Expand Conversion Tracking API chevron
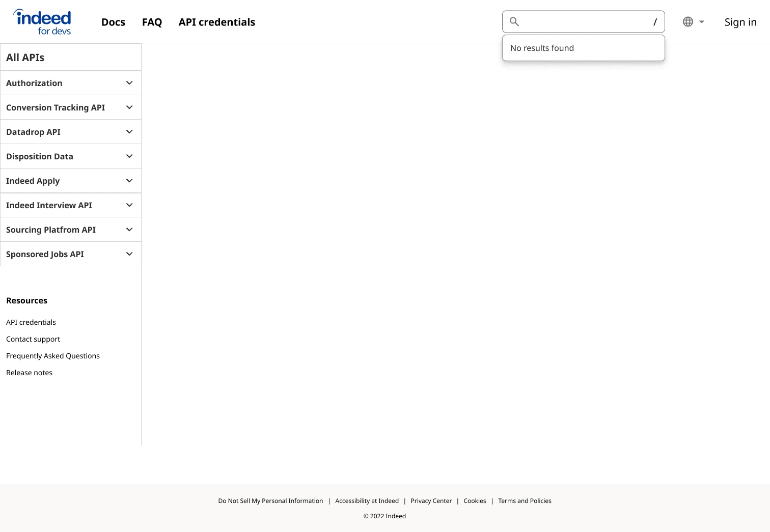 pyautogui.click(x=129, y=107)
